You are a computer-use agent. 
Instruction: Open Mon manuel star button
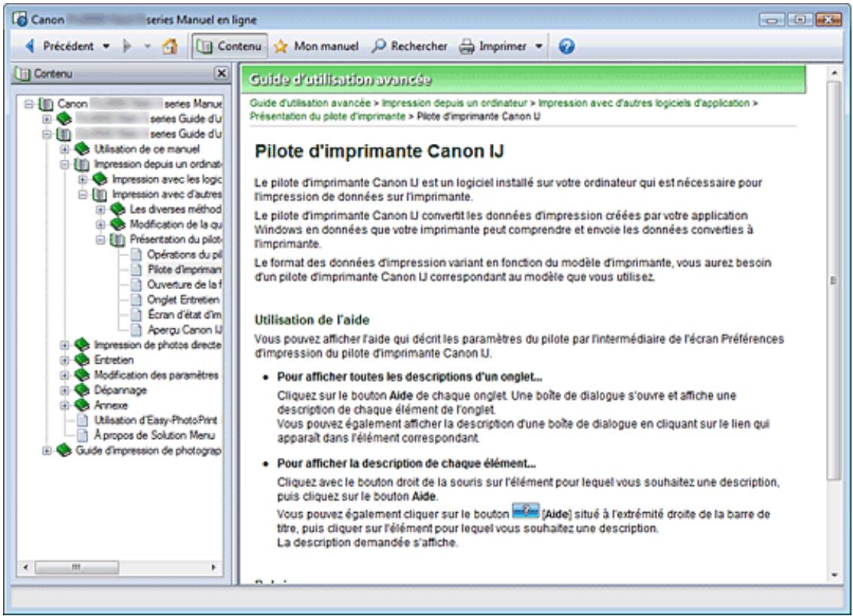[x=316, y=46]
